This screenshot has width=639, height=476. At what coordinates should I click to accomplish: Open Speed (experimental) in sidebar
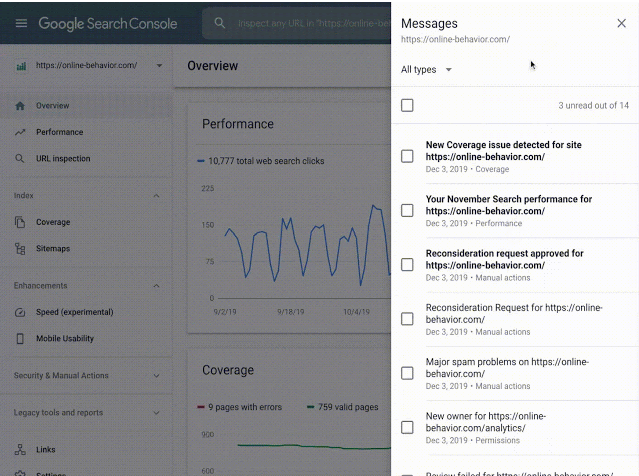[x=86, y=312]
